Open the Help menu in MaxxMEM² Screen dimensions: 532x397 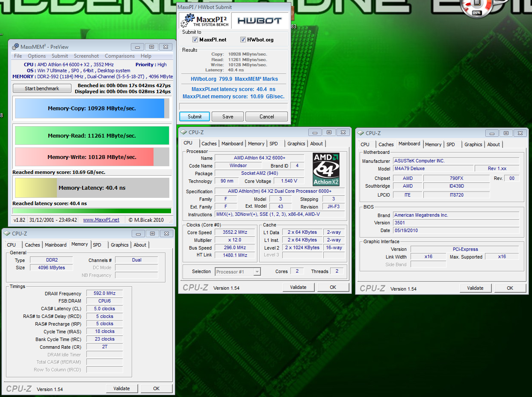coord(146,56)
